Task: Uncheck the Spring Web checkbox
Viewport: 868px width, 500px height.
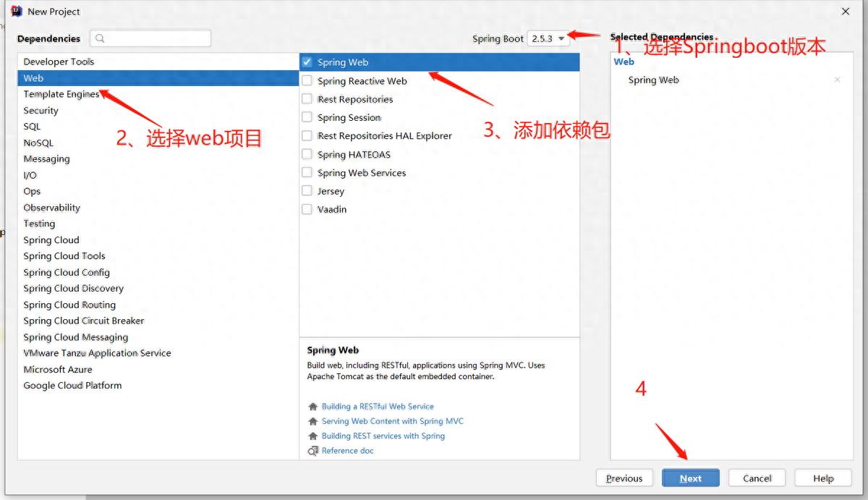Action: point(307,62)
